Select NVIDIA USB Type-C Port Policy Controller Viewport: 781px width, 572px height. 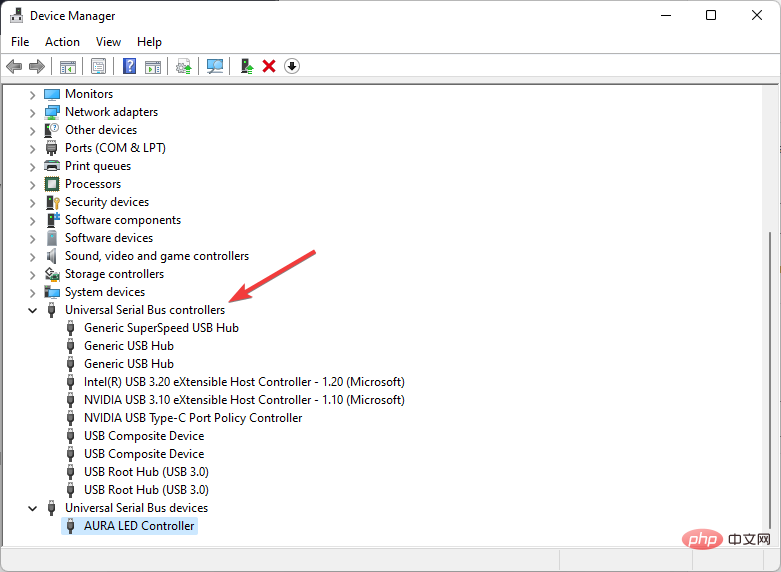pyautogui.click(x=193, y=418)
